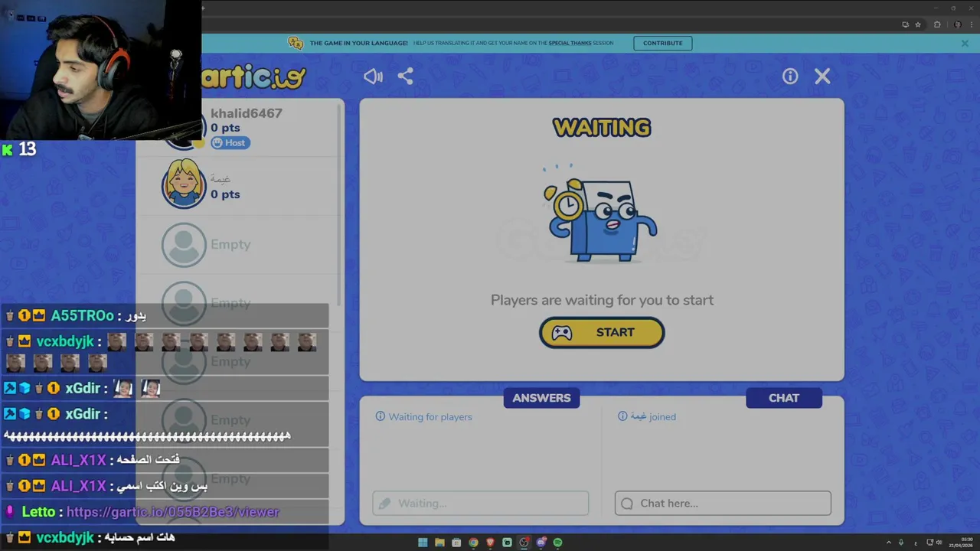Click the CONTRIBUTE button
Screen dimensions: 980x551
(x=662, y=43)
